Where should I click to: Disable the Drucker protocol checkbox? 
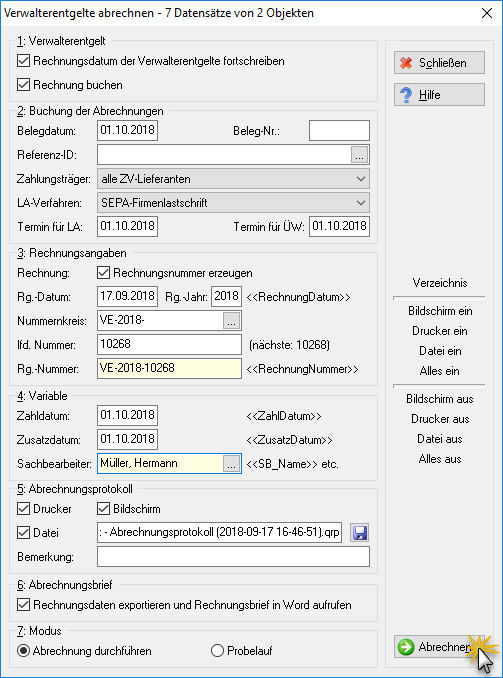coord(23,508)
